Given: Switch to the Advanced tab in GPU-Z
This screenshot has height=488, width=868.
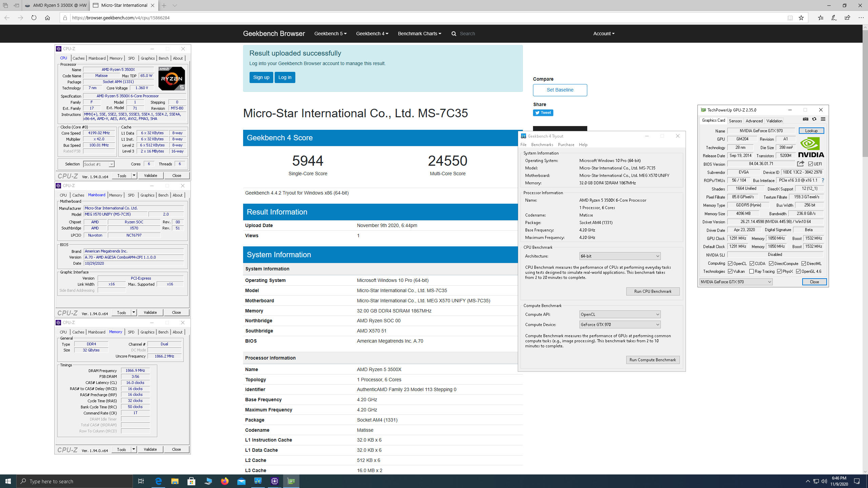Looking at the screenshot, I should click(754, 121).
